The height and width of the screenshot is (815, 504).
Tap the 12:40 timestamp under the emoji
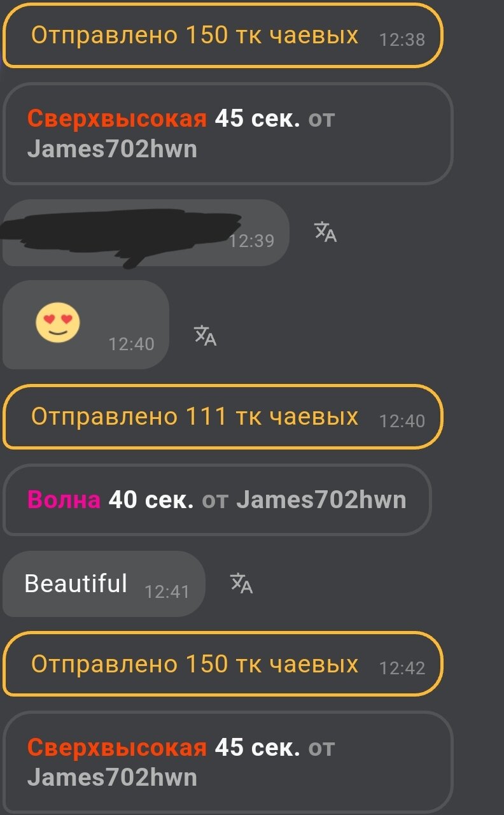coord(132,344)
